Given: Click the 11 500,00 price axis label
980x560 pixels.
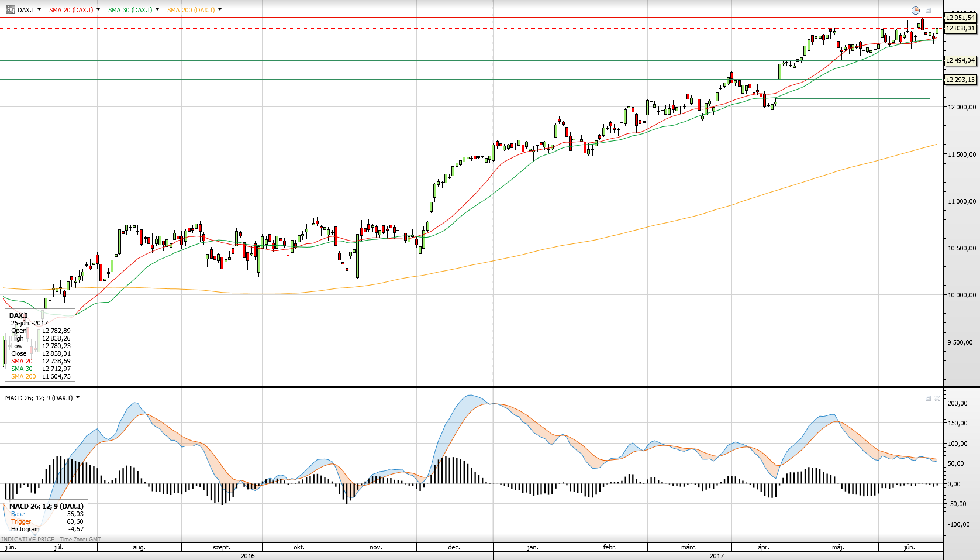Looking at the screenshot, I should pos(962,154).
